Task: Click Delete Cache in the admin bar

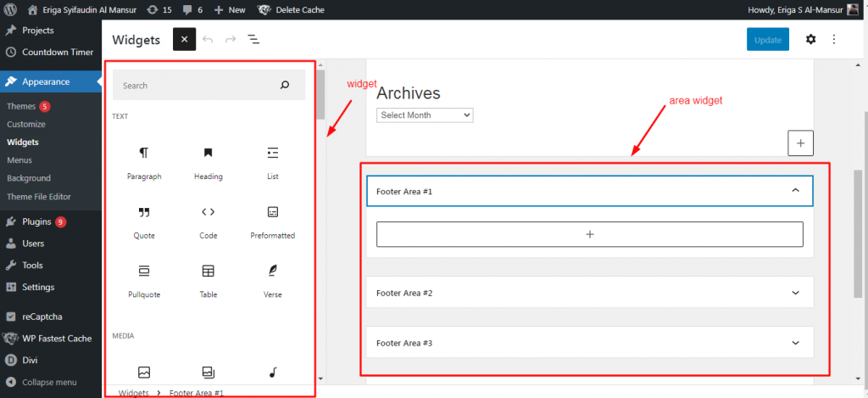Action: (292, 9)
